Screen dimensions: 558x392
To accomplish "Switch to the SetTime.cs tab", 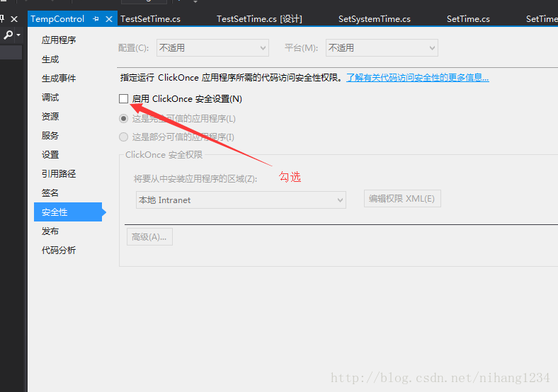I will pyautogui.click(x=468, y=19).
